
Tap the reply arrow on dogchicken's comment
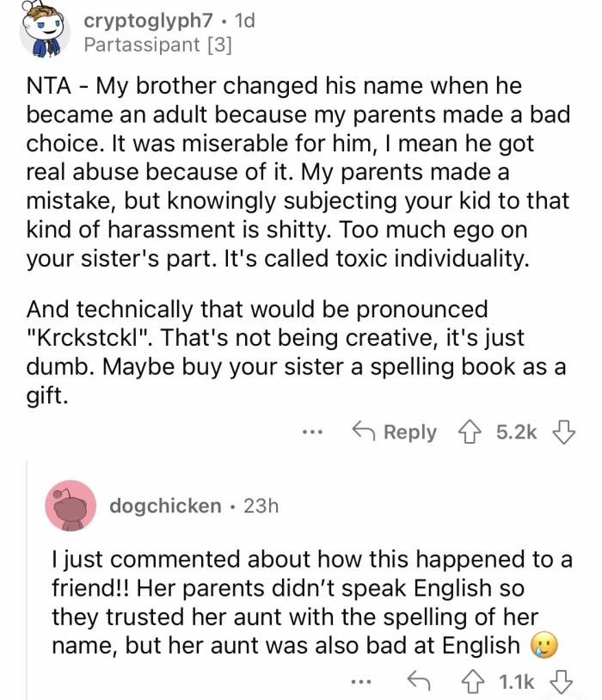[419, 682]
